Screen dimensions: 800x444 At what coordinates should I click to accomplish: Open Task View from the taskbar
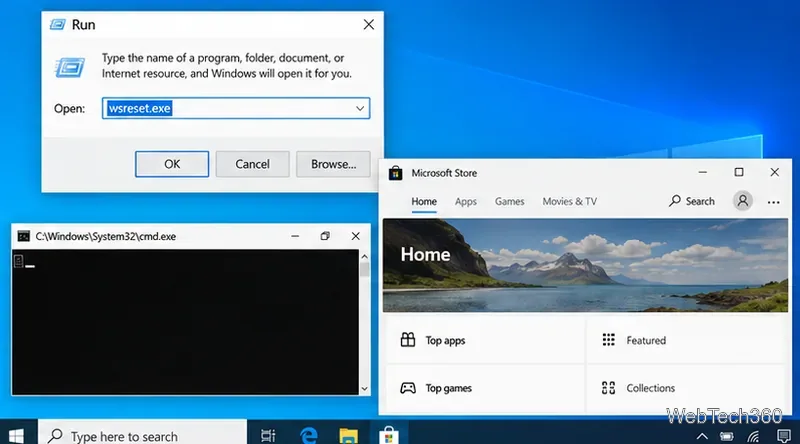(x=268, y=435)
